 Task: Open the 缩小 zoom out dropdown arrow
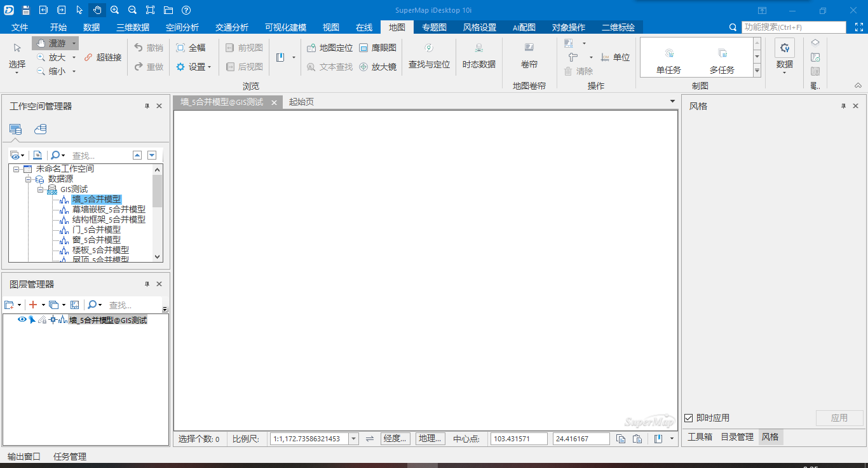pyautogui.click(x=74, y=71)
